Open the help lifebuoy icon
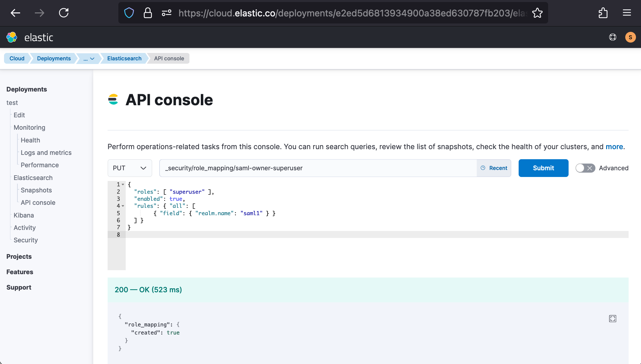 613,37
